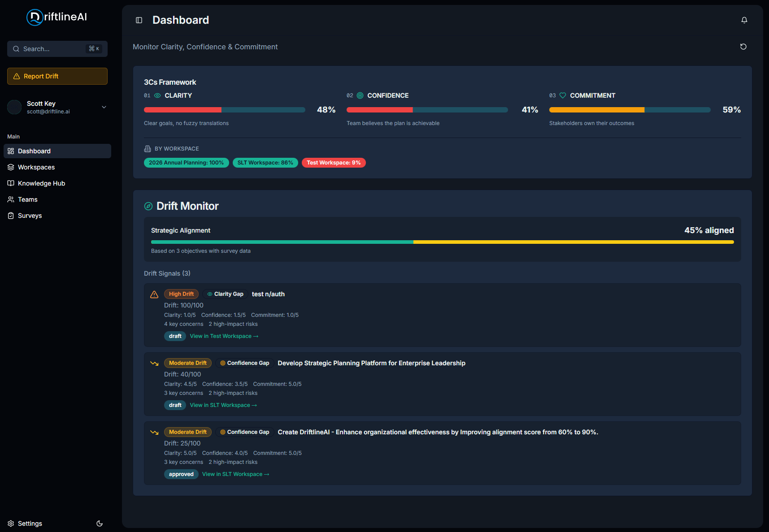Viewport: 769px width, 532px height.
Task: Select the Teams sidebar icon
Action: 11,199
